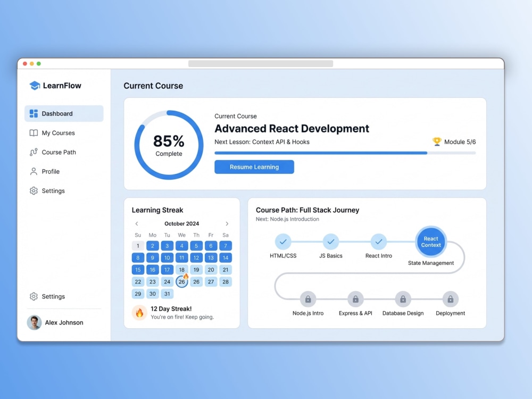532x399 pixels.
Task: Click the green window maximize dot
Action: click(39, 64)
